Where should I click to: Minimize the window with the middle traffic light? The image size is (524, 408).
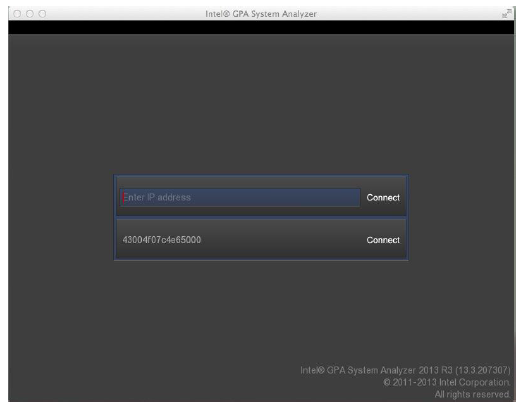point(29,14)
